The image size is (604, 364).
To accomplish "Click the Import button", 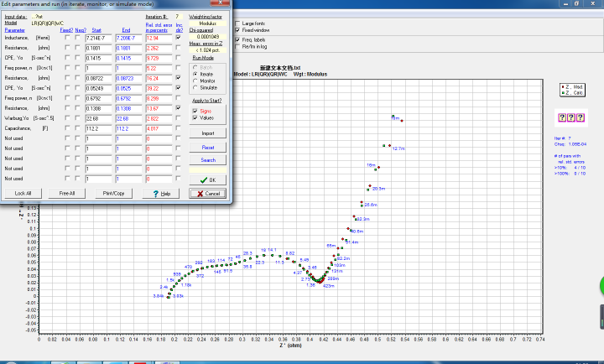I will 208,133.
